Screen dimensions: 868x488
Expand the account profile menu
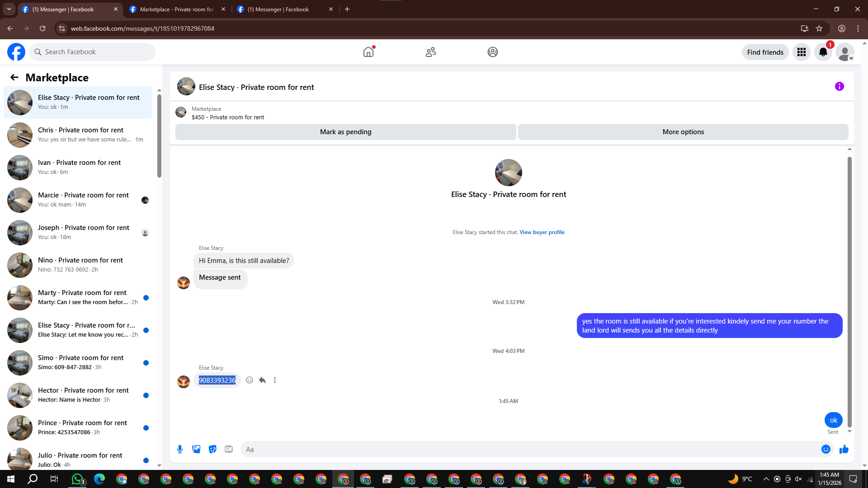tap(844, 52)
